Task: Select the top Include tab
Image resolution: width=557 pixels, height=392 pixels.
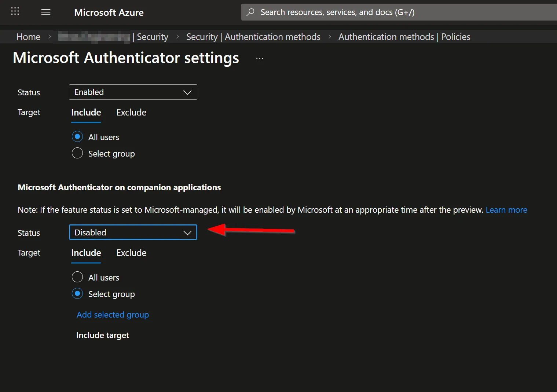Action: [x=86, y=113]
